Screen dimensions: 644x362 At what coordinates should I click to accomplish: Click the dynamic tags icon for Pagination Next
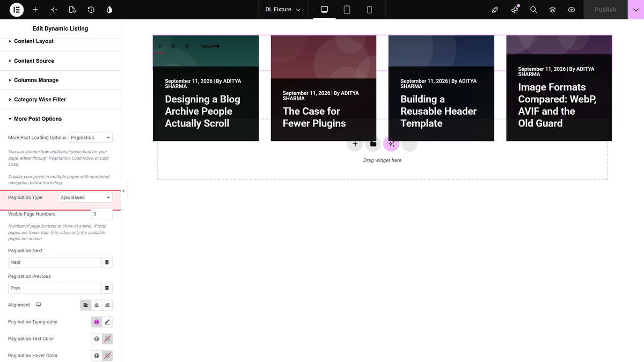pos(107,262)
